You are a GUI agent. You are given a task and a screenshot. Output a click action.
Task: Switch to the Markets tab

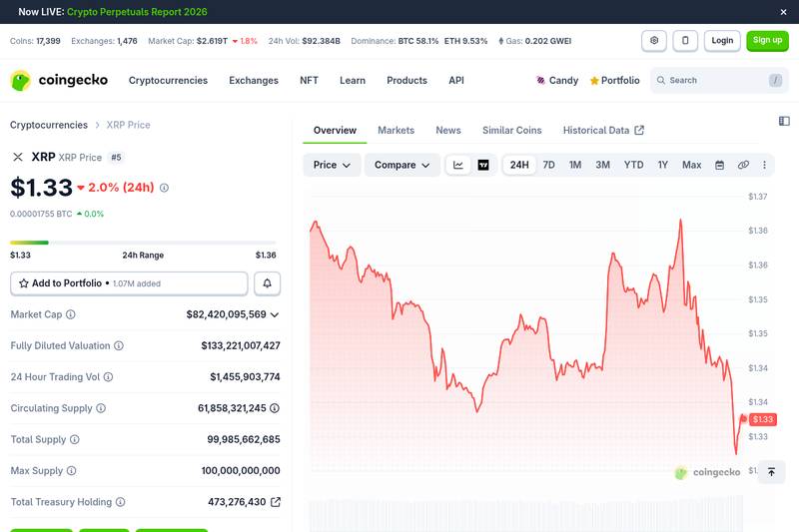point(396,131)
